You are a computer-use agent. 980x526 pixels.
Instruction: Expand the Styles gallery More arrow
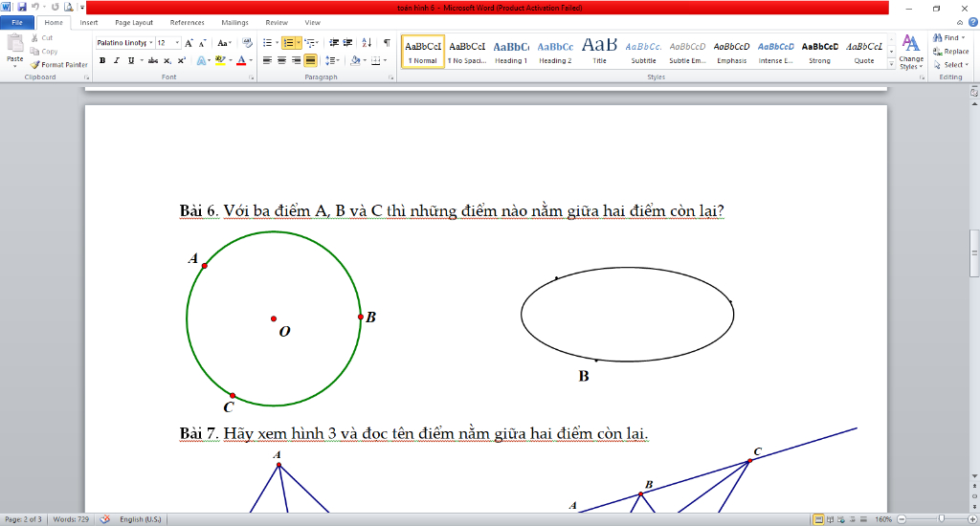pyautogui.click(x=891, y=63)
